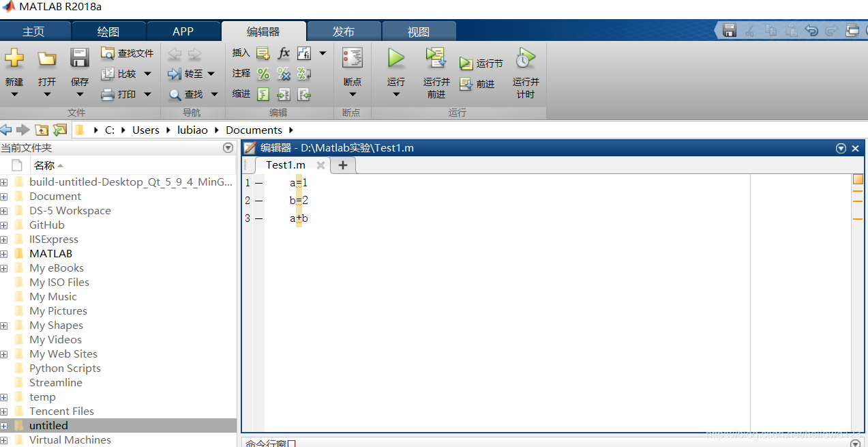Open Current Folder panel actions menu

(228, 147)
